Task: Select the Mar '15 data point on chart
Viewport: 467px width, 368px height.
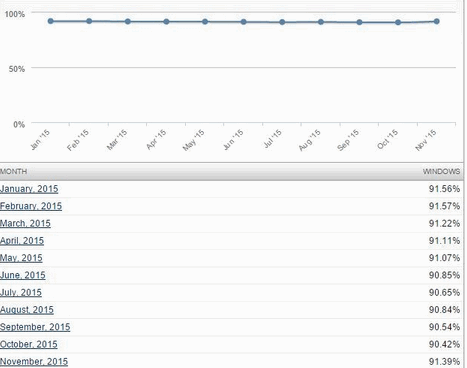Action: pos(128,21)
